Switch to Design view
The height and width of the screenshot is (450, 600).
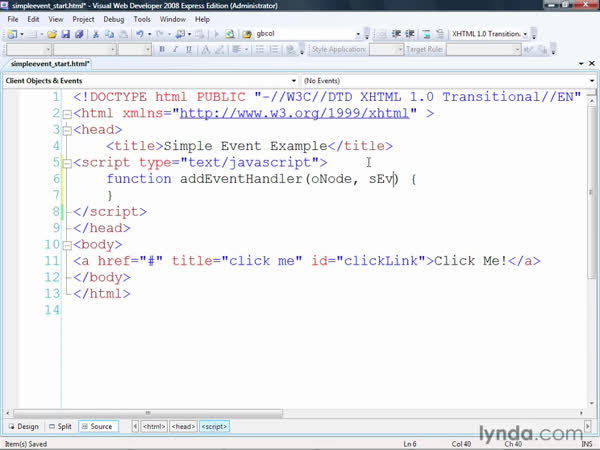(23, 426)
